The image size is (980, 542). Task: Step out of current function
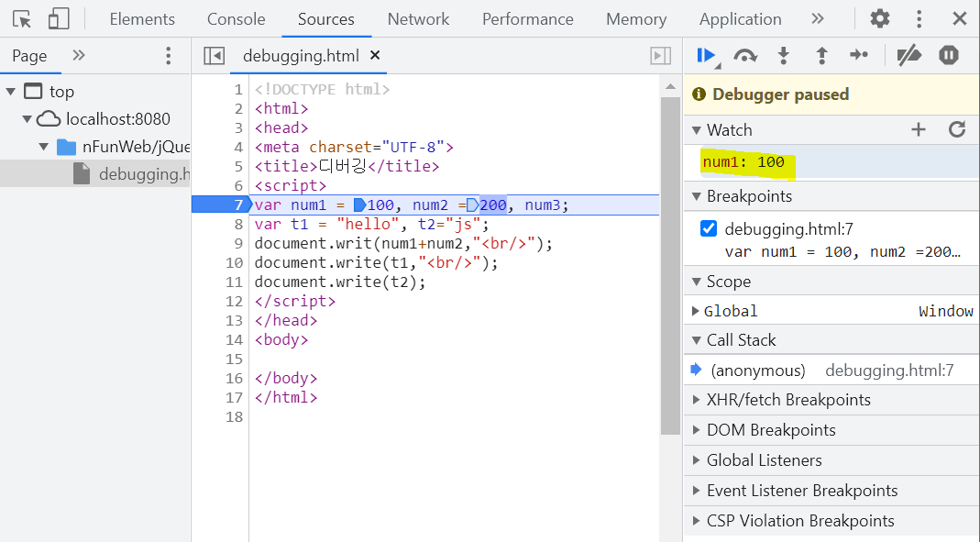[822, 56]
